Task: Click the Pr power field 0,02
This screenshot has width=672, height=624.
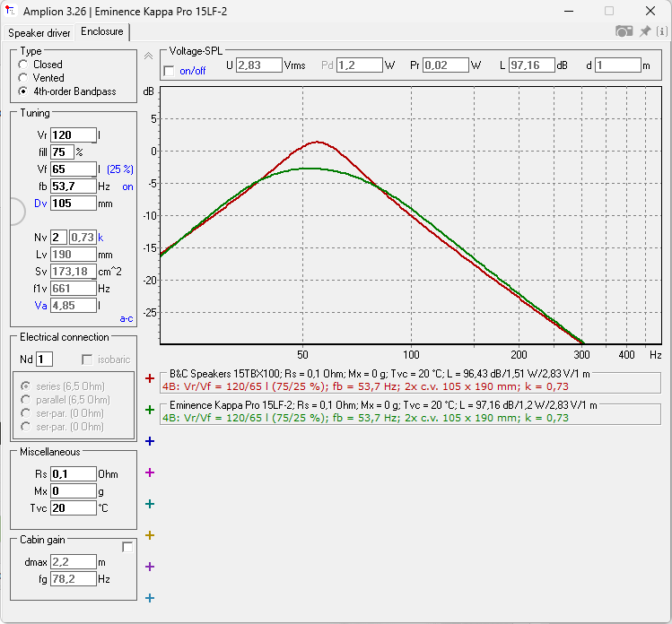Action: coord(446,65)
